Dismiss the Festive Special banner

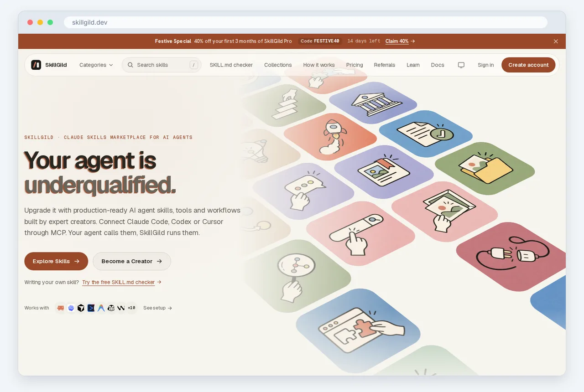point(556,41)
